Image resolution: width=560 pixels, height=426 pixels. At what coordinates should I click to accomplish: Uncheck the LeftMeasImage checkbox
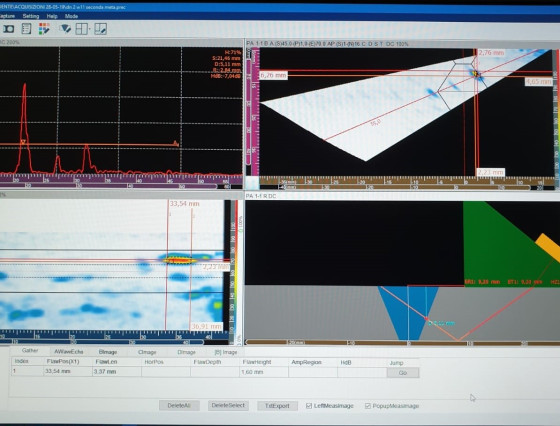(x=309, y=406)
